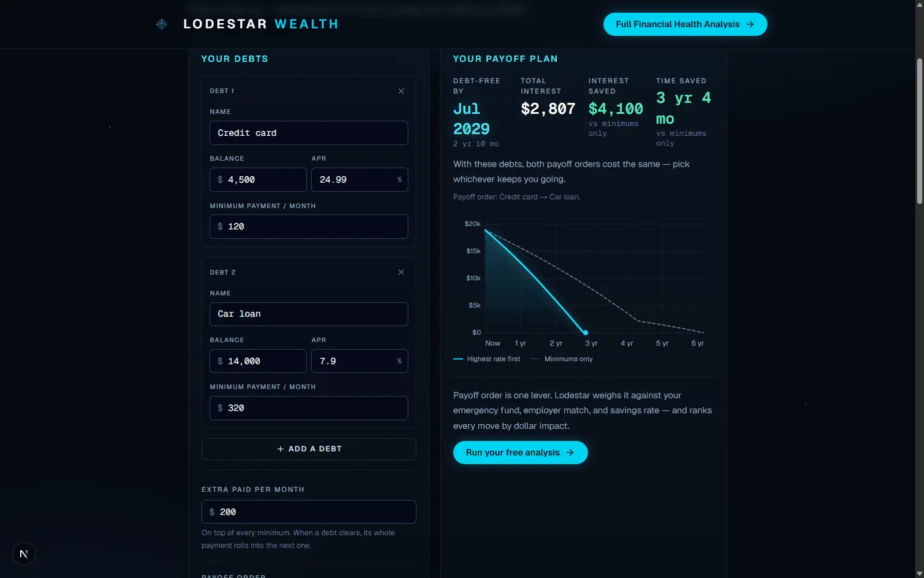Click the Jul 2029 debt-free date
Image resolution: width=924 pixels, height=578 pixels.
(x=471, y=119)
